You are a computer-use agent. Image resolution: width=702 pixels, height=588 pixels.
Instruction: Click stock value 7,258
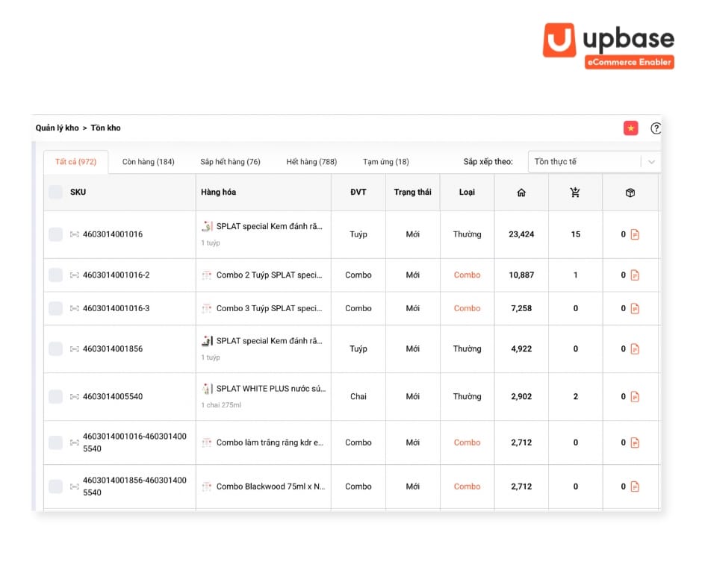coord(521,308)
